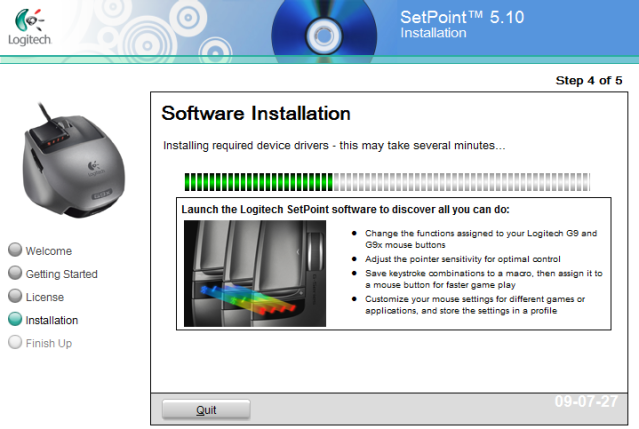639x429 pixels.
Task: Click the Software Installation heading
Action: point(256,113)
